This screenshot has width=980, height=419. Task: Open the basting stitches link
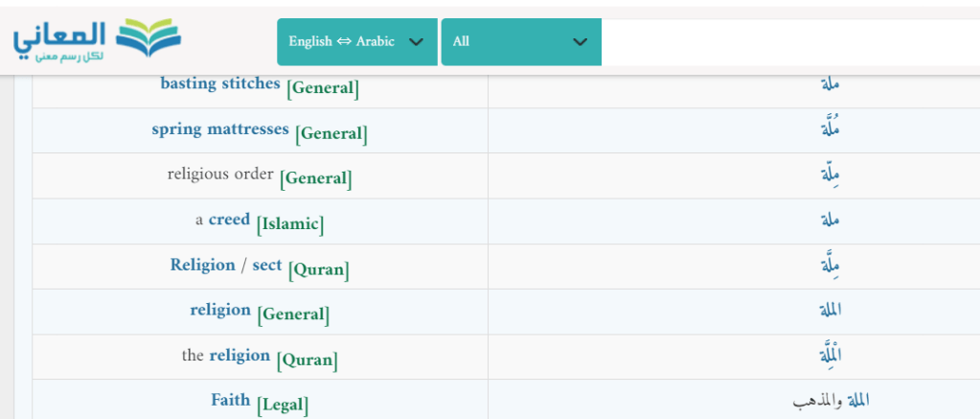click(219, 83)
